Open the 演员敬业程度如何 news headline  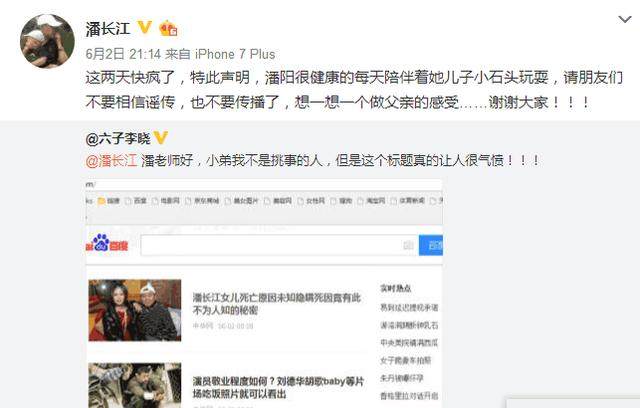coord(278,388)
